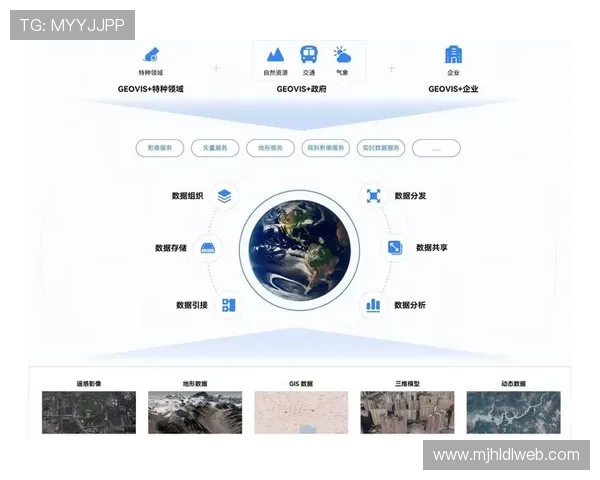
Task: Open the 数据共享 sharing icon
Action: click(x=394, y=247)
